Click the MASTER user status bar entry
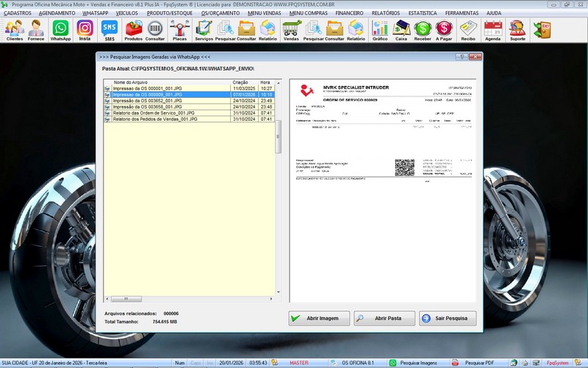Screen dimensions: 588x368 pyautogui.click(x=299, y=363)
